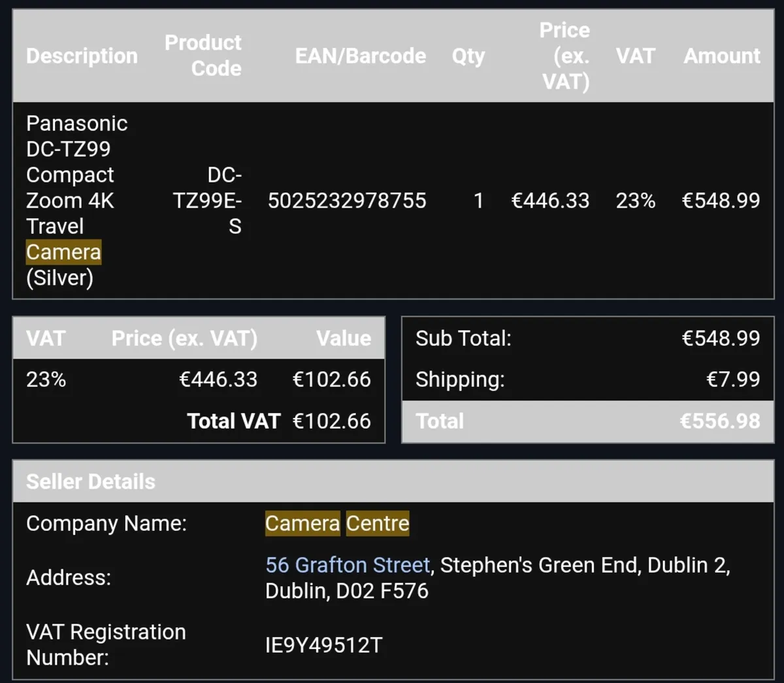The width and height of the screenshot is (784, 683).
Task: Click the Qty column header
Action: 468,56
